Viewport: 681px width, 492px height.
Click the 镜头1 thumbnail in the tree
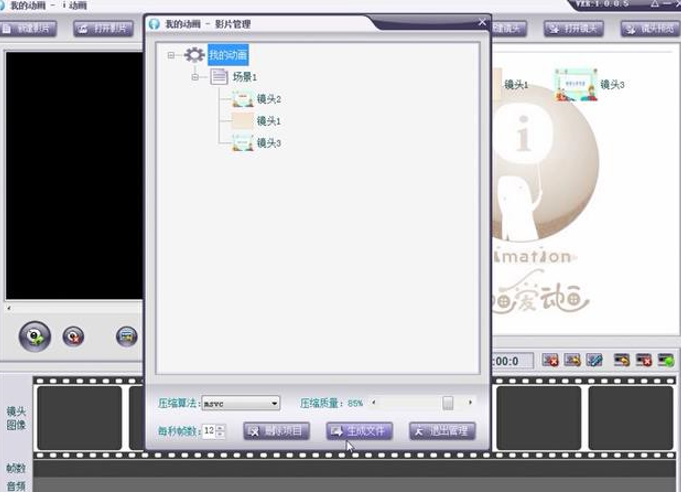tap(242, 121)
